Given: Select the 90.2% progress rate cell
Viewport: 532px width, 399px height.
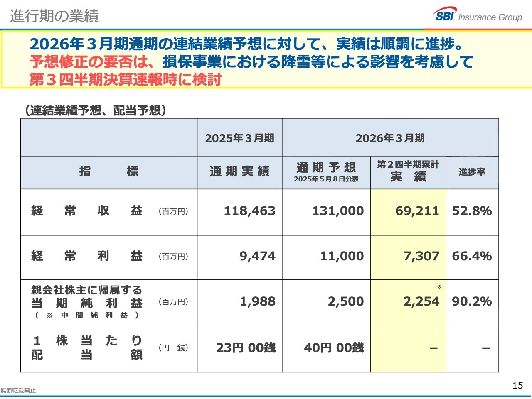Looking at the screenshot, I should point(472,301).
